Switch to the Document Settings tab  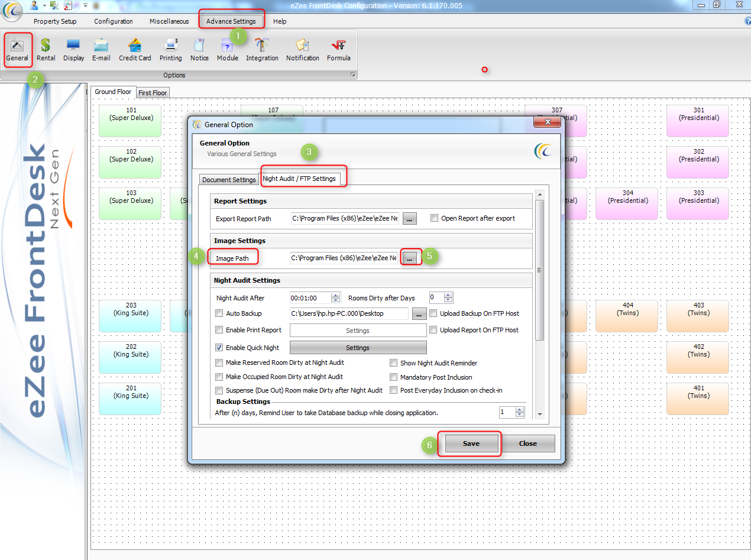(x=229, y=180)
